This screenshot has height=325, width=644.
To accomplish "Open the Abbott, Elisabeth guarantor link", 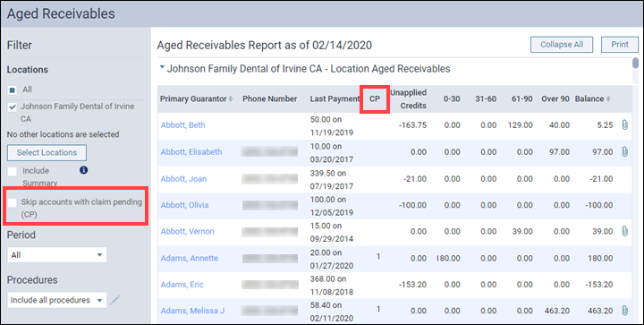I will [191, 152].
